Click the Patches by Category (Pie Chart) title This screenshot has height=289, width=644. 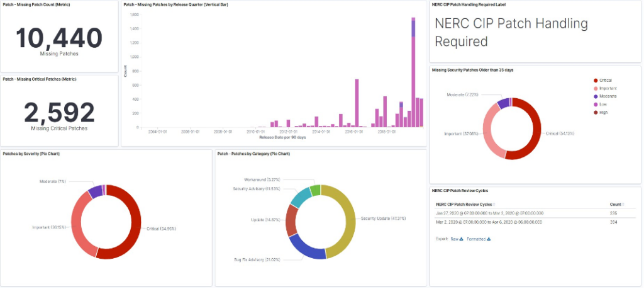(x=253, y=154)
